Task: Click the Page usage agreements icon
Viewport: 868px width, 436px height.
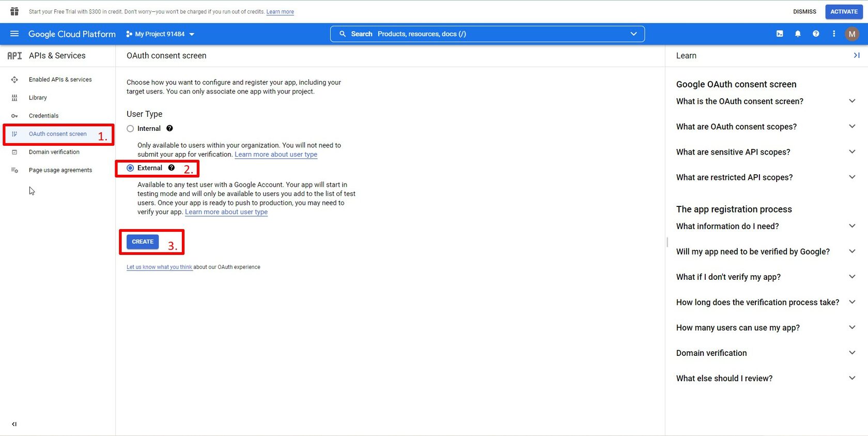Action: pos(14,170)
